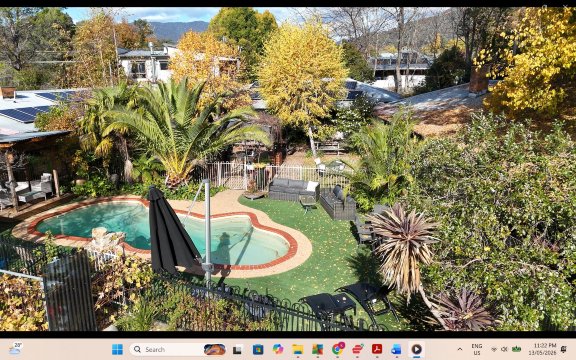576x360 pixels.
Task: Open the Task View icon on the taskbar
Action: (x=237, y=349)
